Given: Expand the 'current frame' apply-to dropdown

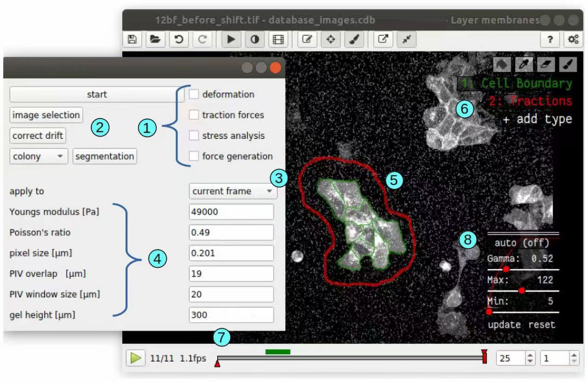Looking at the screenshot, I should point(233,191).
